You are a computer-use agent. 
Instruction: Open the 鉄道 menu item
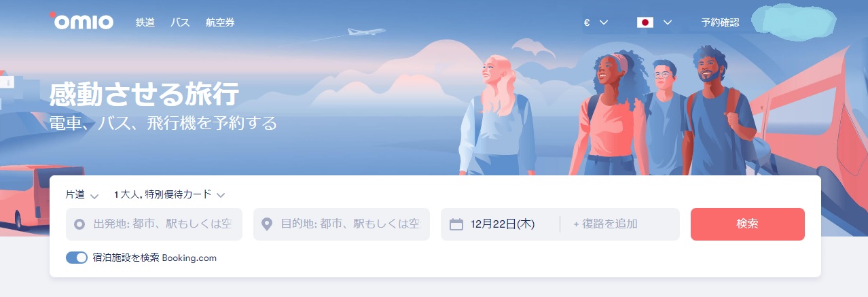tap(145, 22)
